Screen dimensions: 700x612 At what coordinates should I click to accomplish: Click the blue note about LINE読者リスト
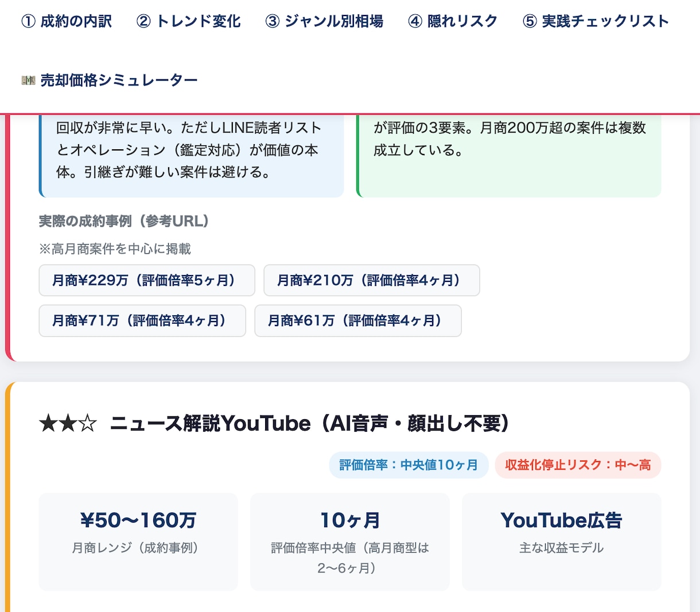tap(192, 156)
